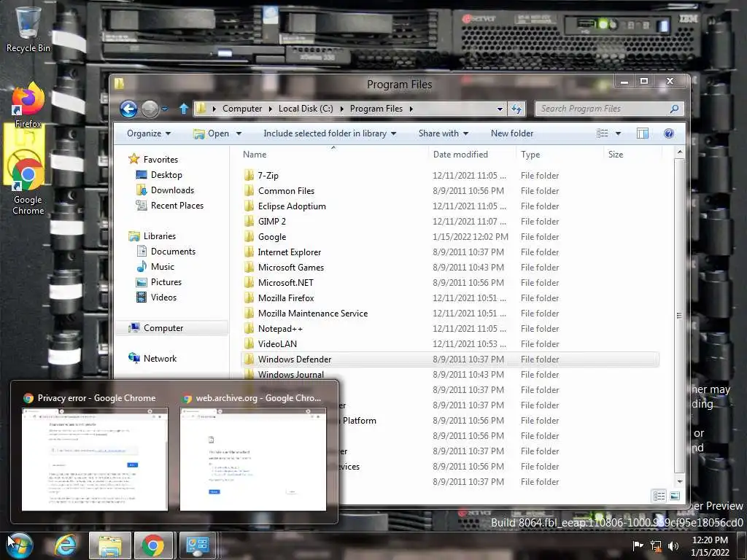Select the Mozilla Firefox folder icon
The height and width of the screenshot is (560, 747).
249,298
